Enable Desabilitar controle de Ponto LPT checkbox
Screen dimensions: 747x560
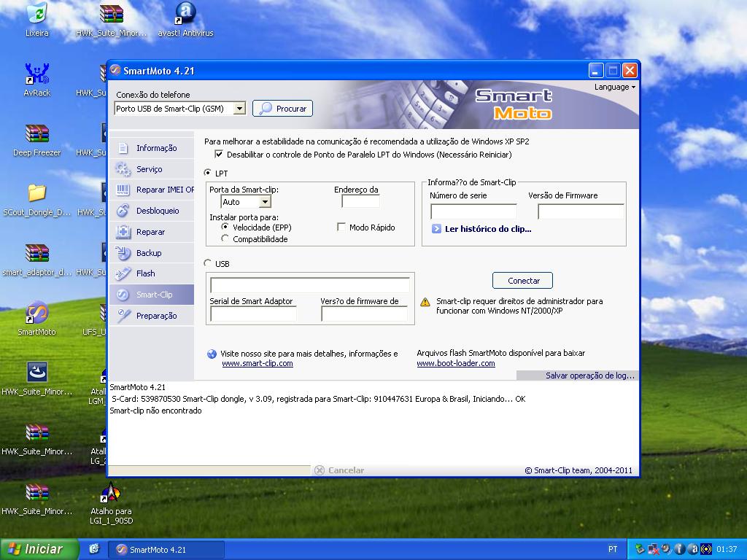click(x=219, y=155)
